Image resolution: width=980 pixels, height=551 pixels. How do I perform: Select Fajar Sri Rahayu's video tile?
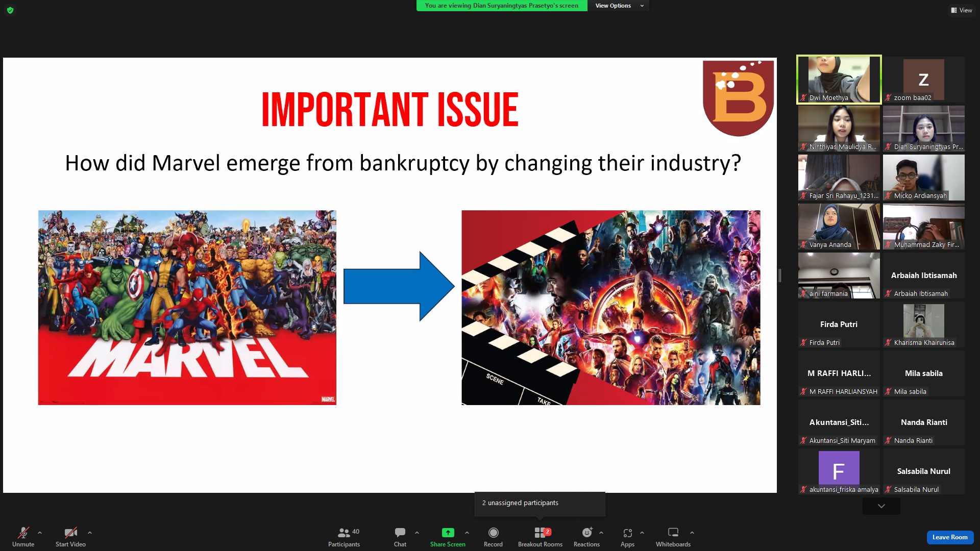[839, 178]
